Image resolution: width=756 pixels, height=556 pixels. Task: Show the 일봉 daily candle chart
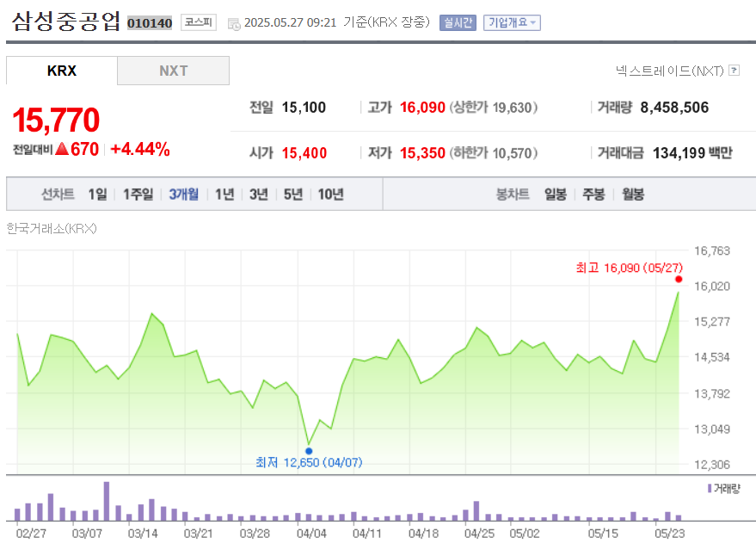pos(556,194)
